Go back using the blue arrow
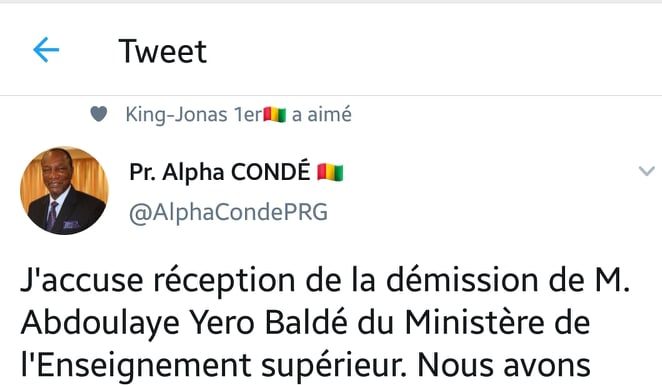The image size is (662, 385). (x=46, y=50)
